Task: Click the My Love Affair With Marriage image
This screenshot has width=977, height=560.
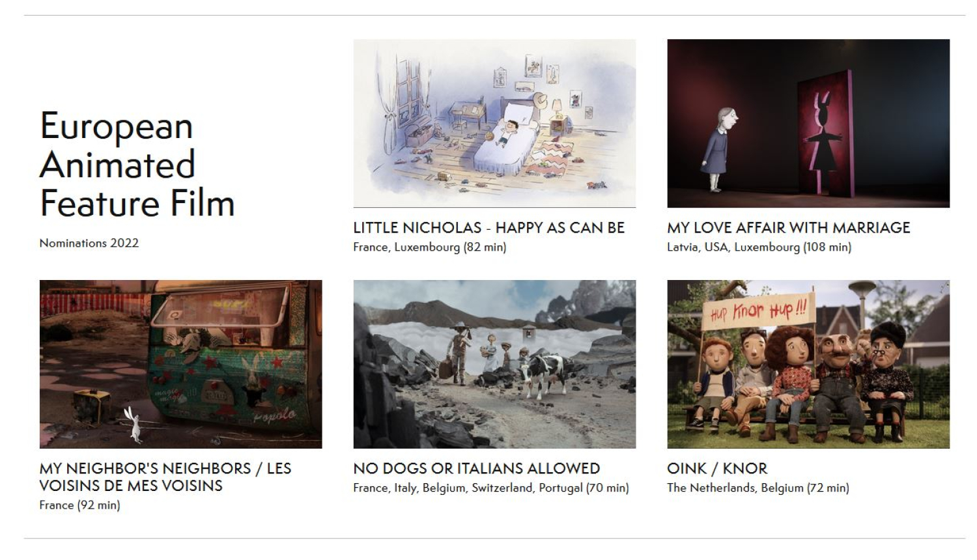Action: click(x=808, y=123)
